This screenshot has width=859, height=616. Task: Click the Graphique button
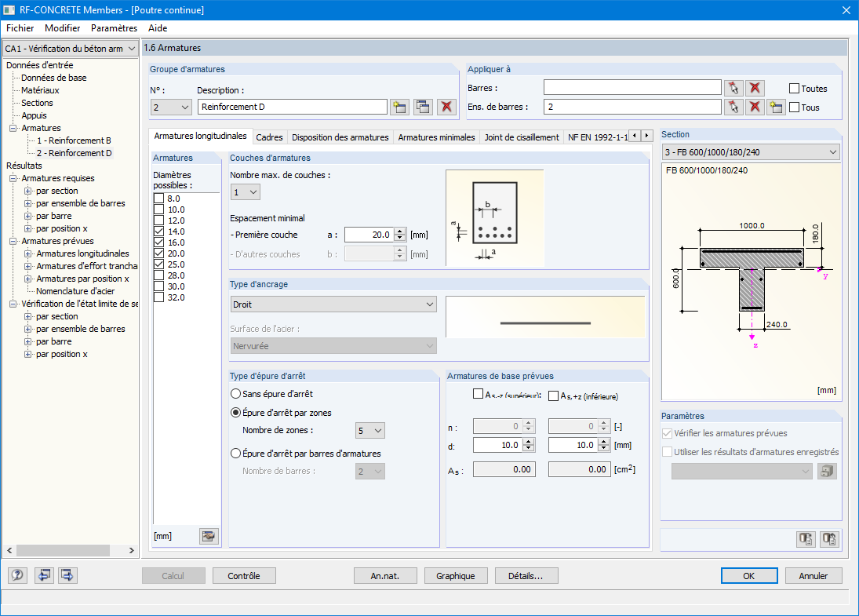[456, 575]
